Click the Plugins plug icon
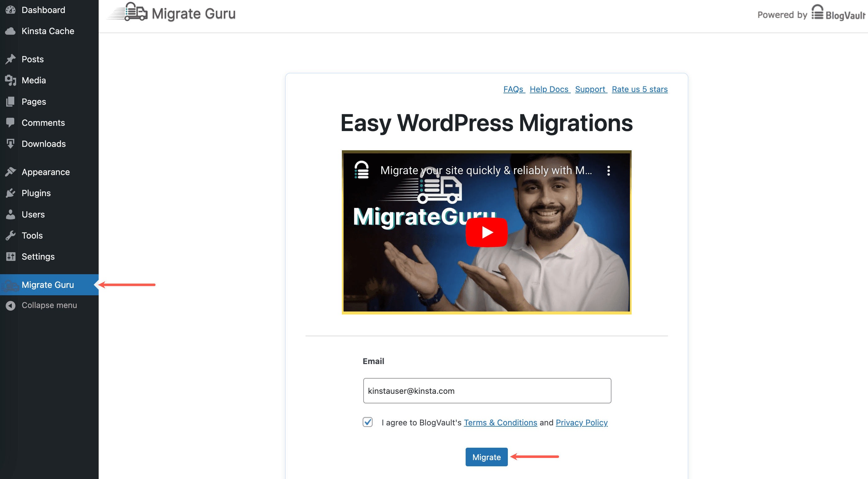 click(11, 193)
